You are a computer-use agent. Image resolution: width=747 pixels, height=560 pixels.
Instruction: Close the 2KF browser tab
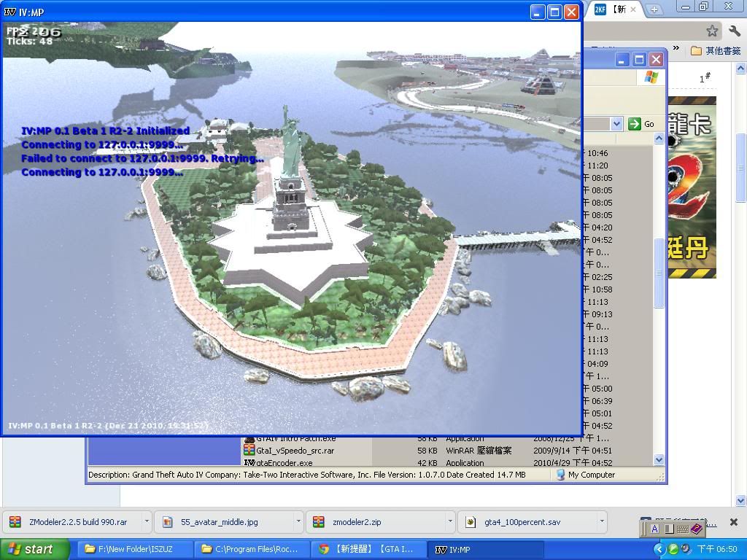pyautogui.click(x=633, y=9)
